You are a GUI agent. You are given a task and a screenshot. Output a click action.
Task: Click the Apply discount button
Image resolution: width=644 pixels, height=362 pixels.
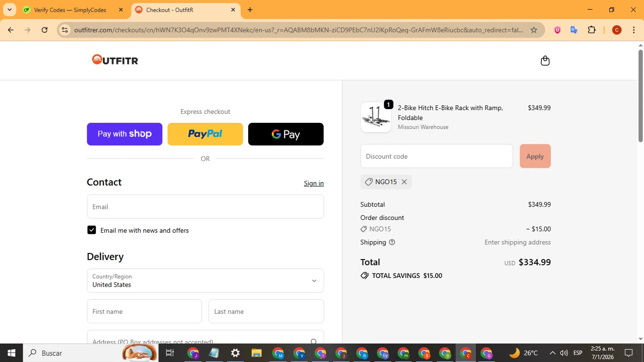coord(535,156)
